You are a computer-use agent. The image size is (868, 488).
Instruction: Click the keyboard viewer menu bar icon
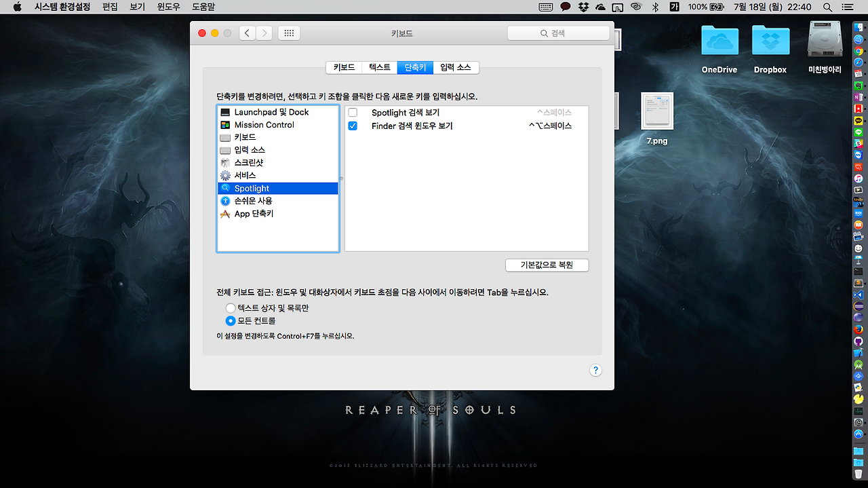[546, 7]
